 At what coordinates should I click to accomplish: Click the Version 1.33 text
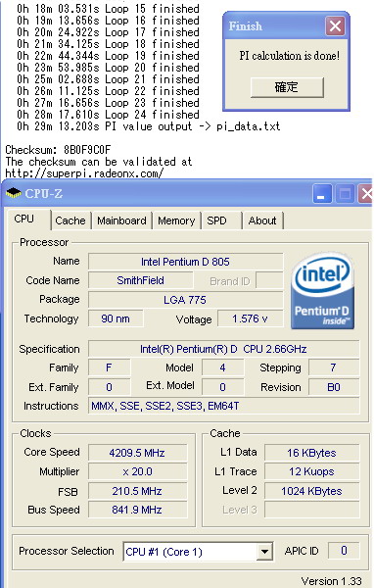tap(332, 581)
